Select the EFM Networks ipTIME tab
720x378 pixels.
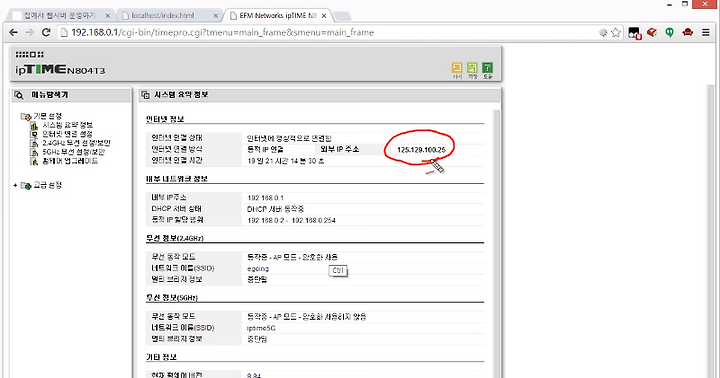pyautogui.click(x=278, y=16)
